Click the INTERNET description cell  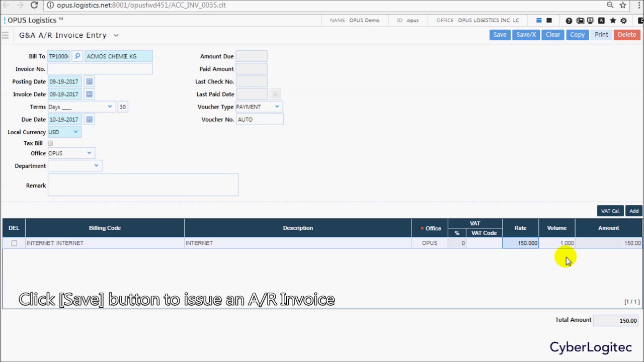tap(298, 243)
